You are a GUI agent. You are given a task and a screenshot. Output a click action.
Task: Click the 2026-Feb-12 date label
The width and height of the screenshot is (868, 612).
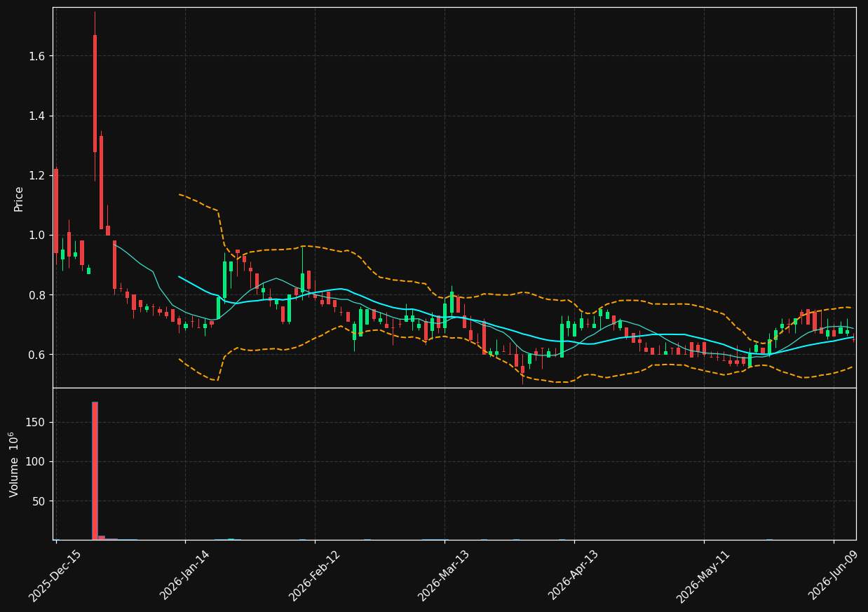click(x=314, y=576)
